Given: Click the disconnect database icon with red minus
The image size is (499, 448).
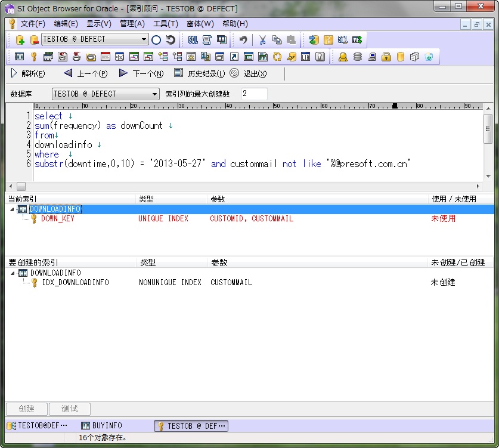Looking at the screenshot, I should (34, 40).
